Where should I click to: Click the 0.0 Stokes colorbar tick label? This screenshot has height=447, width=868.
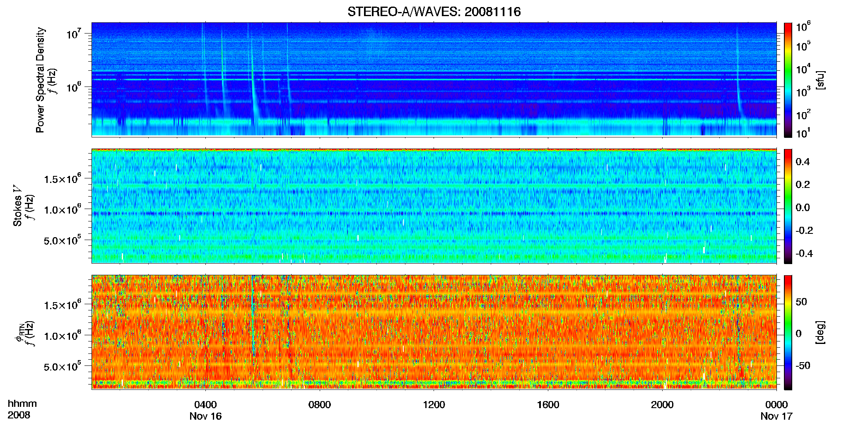(803, 207)
